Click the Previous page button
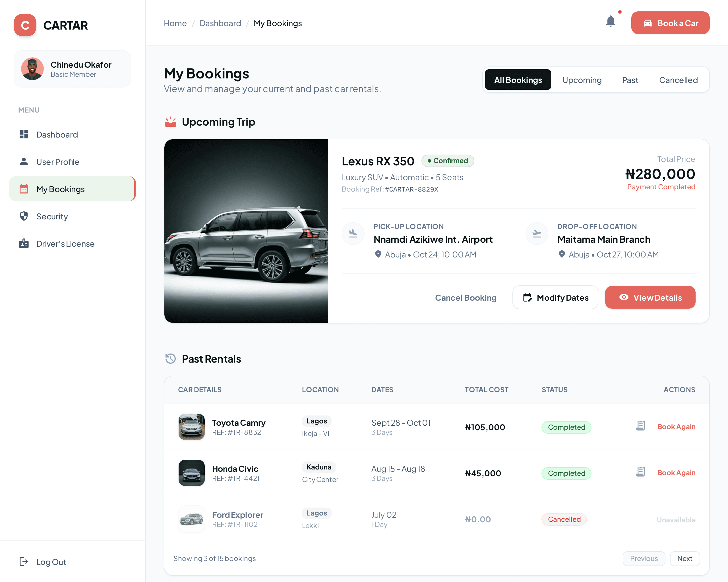728x582 pixels. click(x=644, y=559)
